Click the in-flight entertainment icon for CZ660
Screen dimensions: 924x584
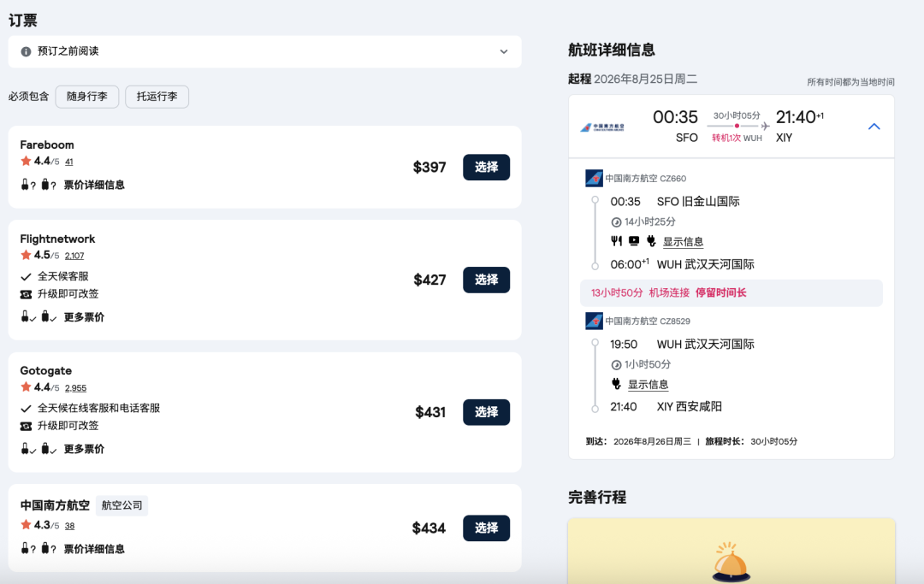633,241
